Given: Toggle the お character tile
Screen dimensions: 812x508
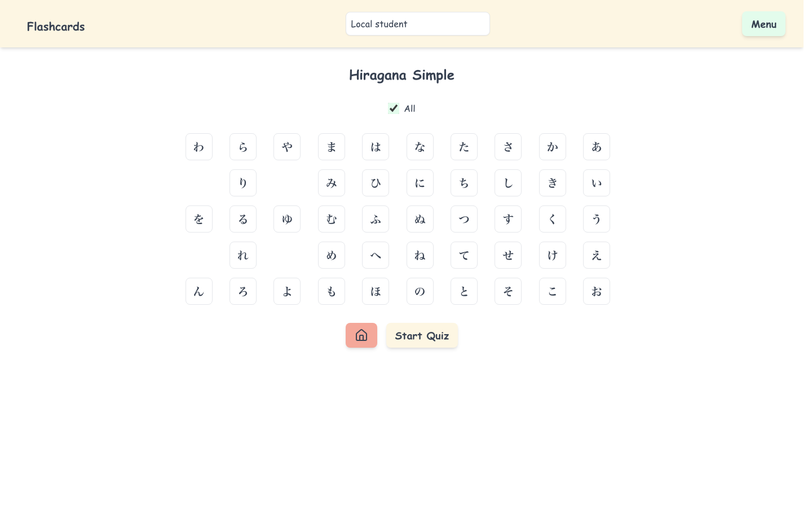Looking at the screenshot, I should pos(597,291).
